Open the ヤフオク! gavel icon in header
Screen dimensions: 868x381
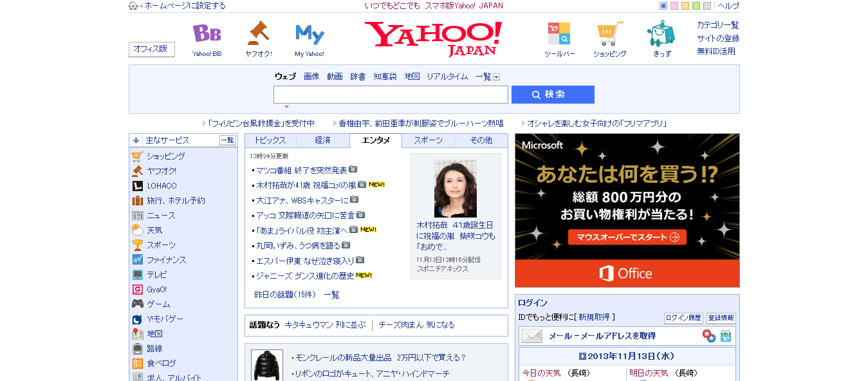[258, 33]
